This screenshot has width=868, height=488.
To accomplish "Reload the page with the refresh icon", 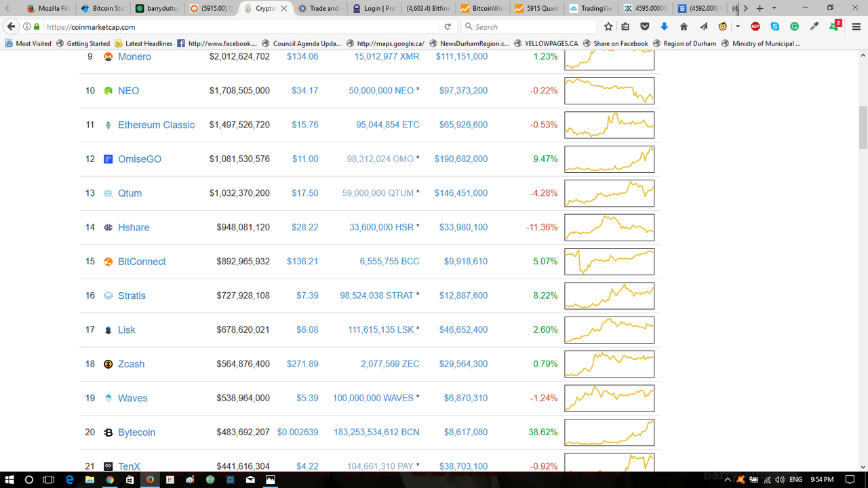I will tap(448, 26).
